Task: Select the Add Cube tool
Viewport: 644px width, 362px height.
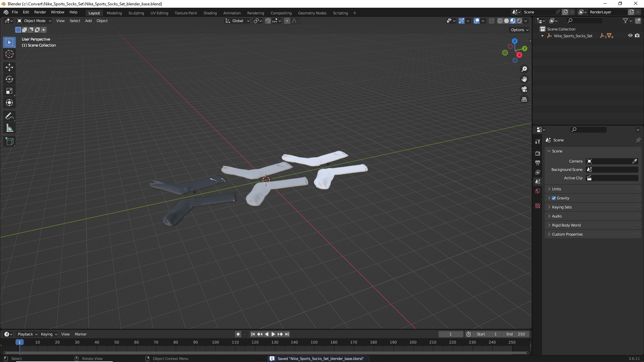Action: [9, 141]
